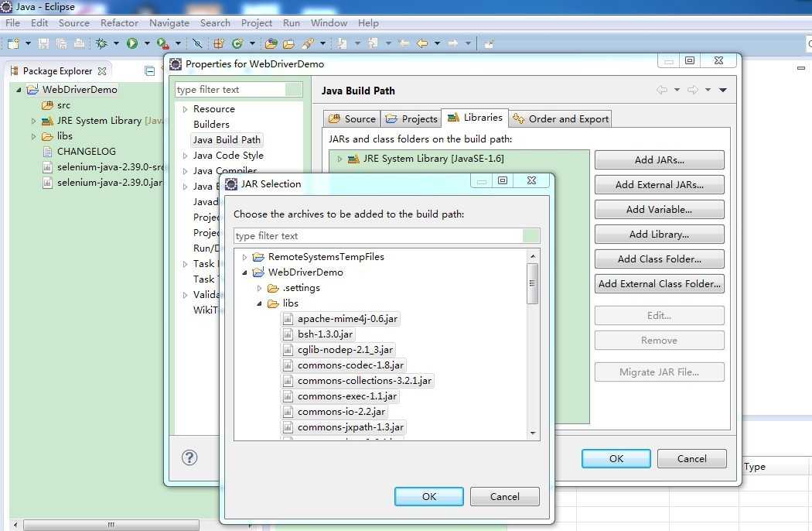The image size is (812, 531).
Task: Click the Add JARs... button
Action: (659, 159)
